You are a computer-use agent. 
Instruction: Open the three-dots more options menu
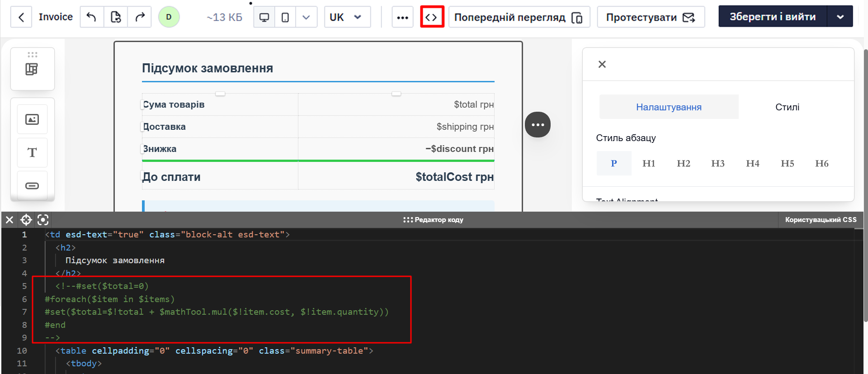pyautogui.click(x=402, y=17)
